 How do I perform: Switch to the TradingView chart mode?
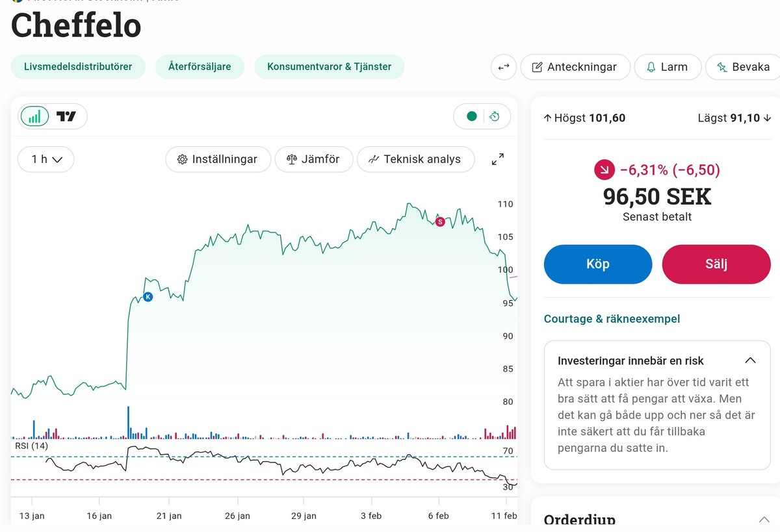tap(66, 116)
